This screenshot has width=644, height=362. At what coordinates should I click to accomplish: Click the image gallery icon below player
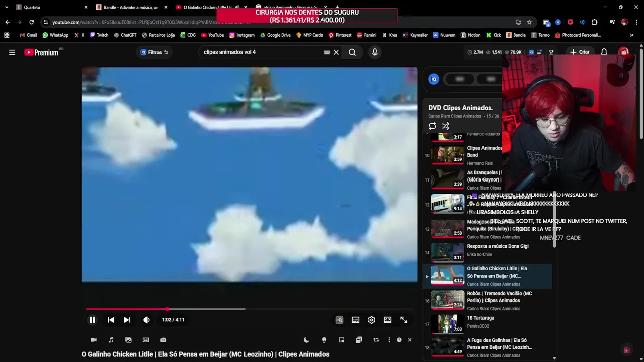coord(128,340)
